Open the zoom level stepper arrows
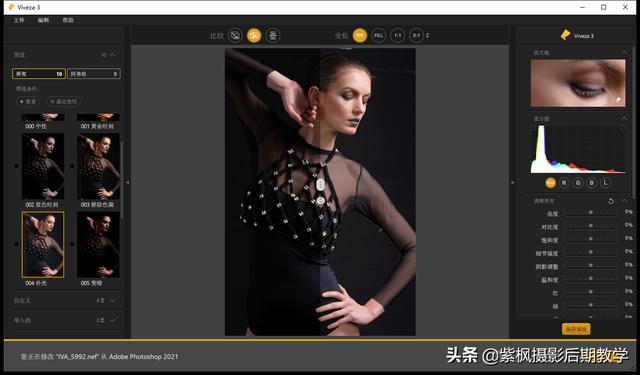The height and width of the screenshot is (375, 640). click(427, 36)
